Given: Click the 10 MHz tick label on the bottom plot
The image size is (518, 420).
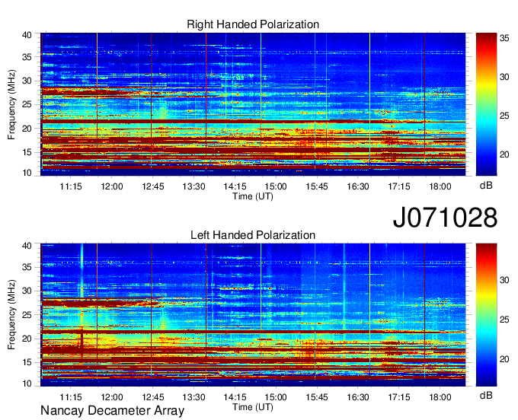Looking at the screenshot, I should point(27,383).
